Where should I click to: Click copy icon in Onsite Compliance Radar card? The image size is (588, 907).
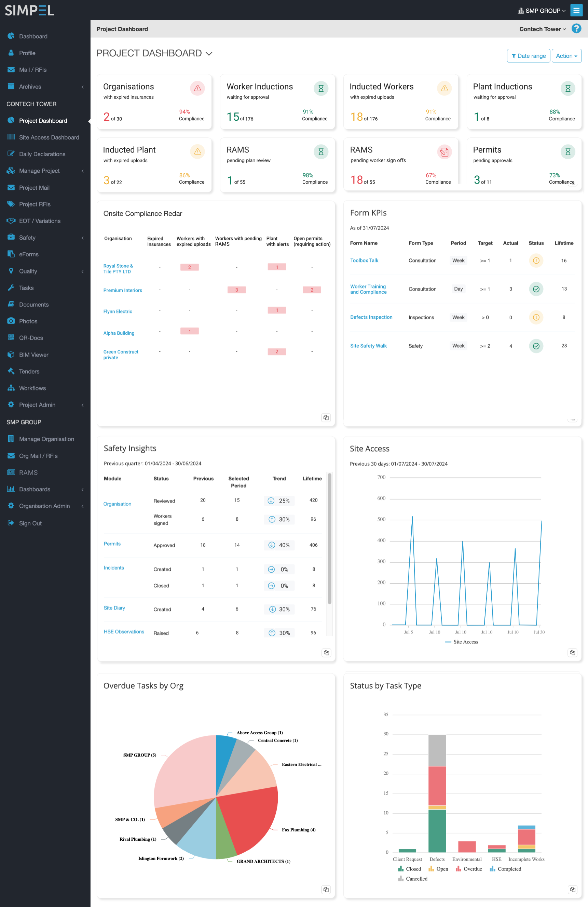[x=326, y=417]
